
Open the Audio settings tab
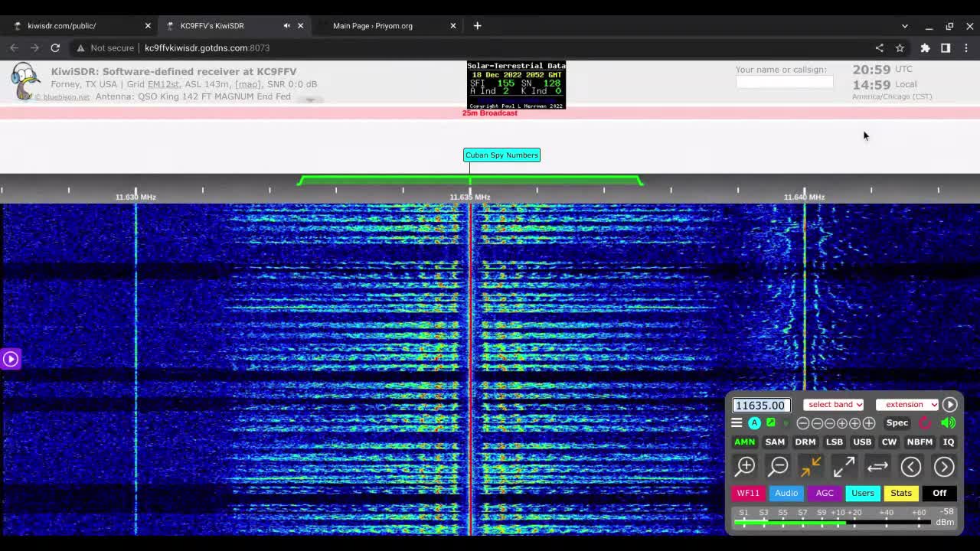pyautogui.click(x=786, y=493)
